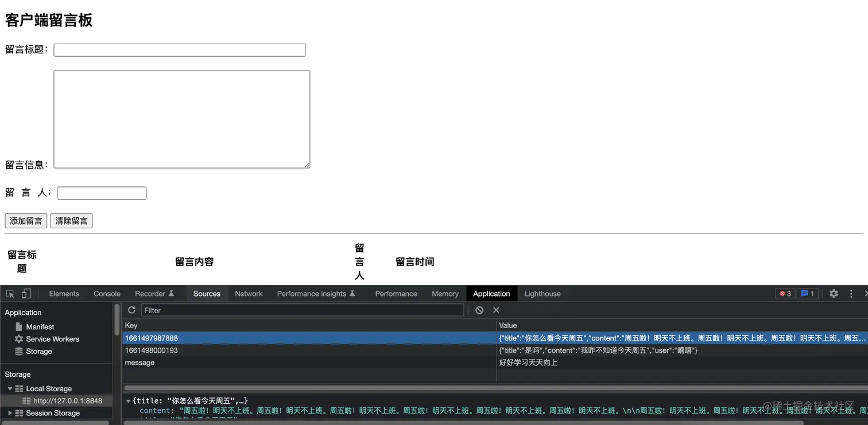Switch to the Performance tab
The height and width of the screenshot is (425, 868).
click(396, 294)
